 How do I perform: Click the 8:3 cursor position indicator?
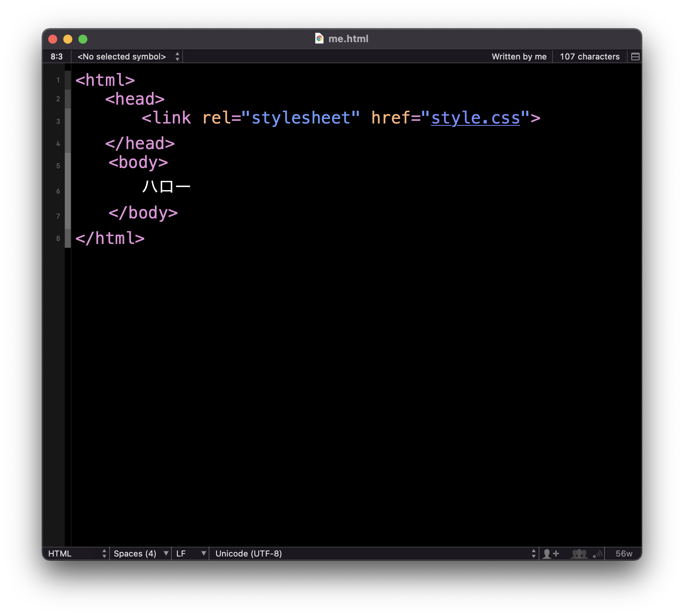[56, 56]
